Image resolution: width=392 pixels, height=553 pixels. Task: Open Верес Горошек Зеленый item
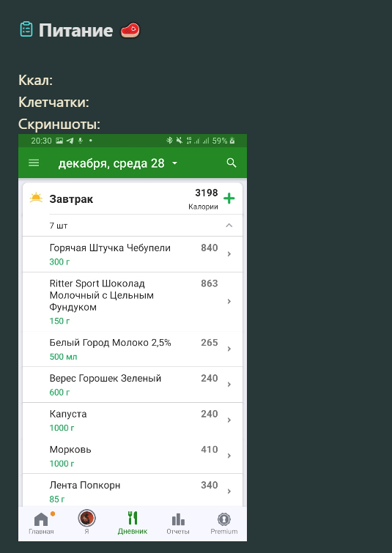pyautogui.click(x=133, y=385)
